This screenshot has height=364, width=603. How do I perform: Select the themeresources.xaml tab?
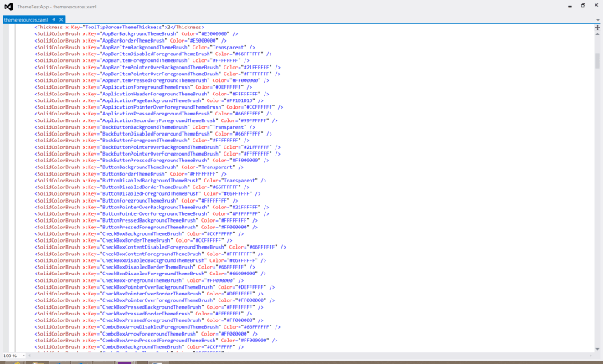(26, 18)
